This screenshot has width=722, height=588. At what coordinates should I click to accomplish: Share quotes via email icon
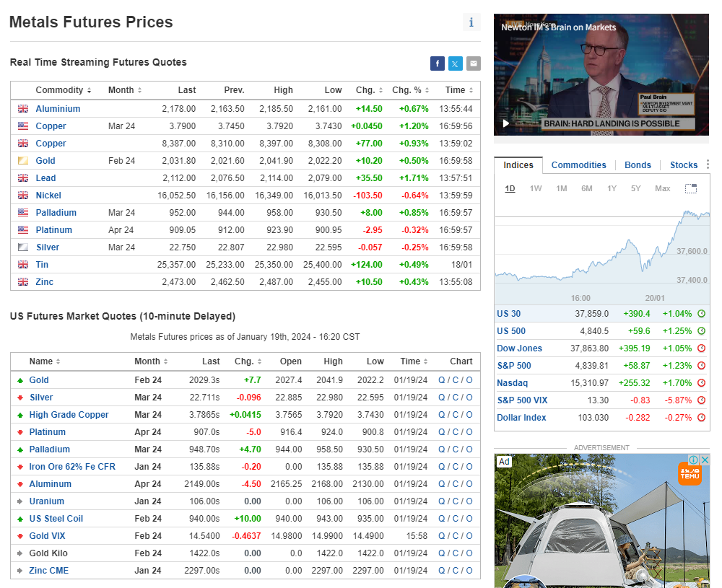tap(474, 63)
